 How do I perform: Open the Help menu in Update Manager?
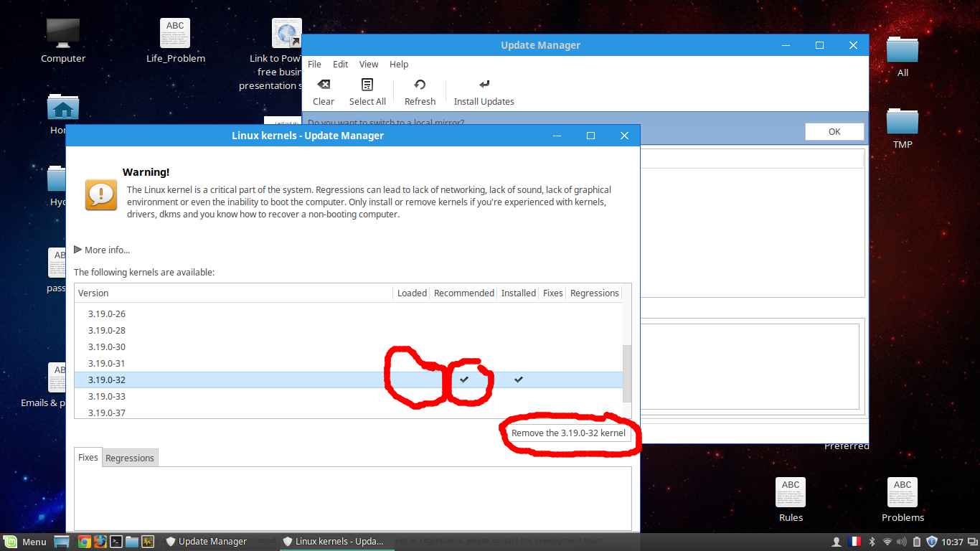click(x=399, y=64)
